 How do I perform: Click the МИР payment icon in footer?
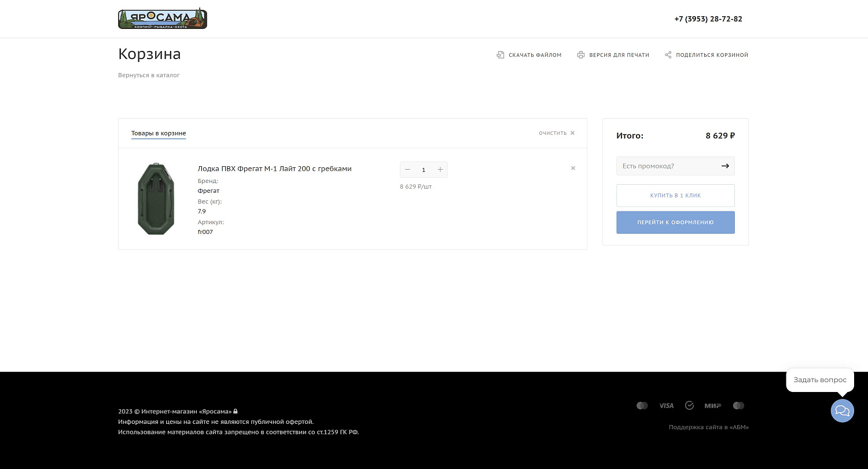point(712,406)
